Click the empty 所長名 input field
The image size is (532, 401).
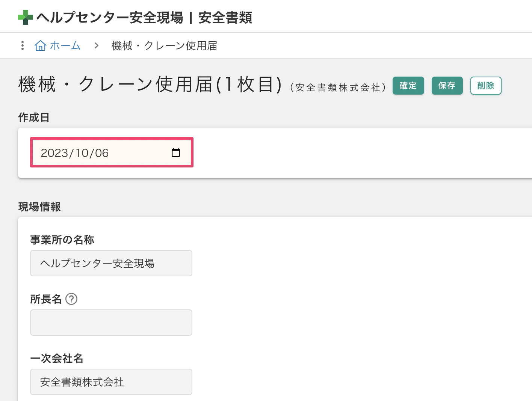111,323
